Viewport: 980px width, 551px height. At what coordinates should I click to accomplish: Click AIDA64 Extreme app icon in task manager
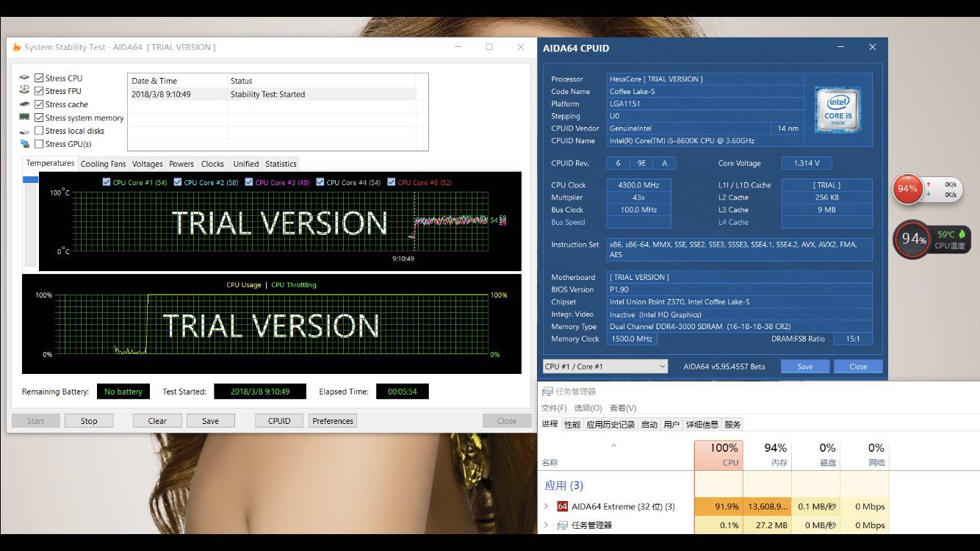coord(563,506)
